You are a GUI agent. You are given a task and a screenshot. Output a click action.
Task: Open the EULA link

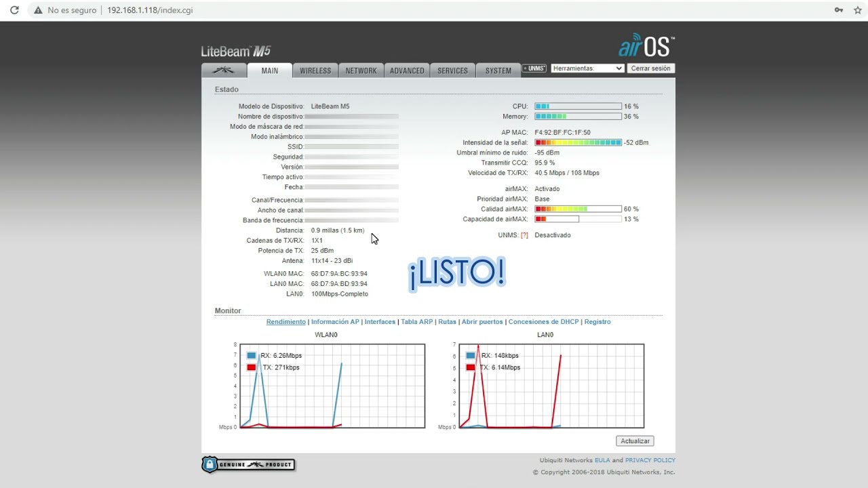coord(603,460)
